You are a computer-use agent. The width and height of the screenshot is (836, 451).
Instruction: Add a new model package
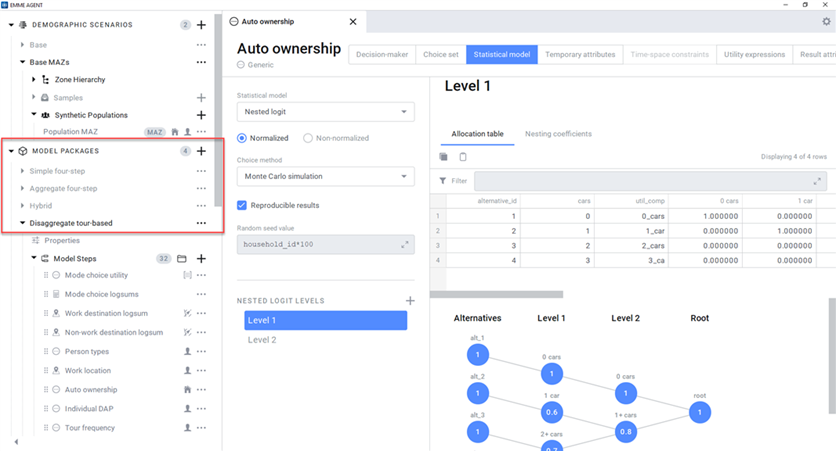click(x=201, y=151)
